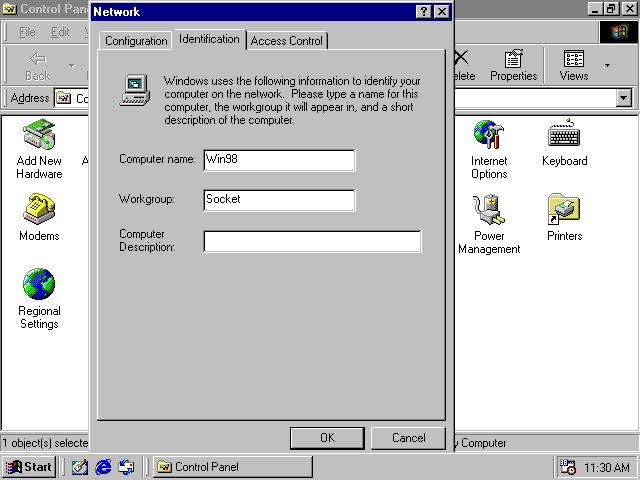The image size is (640, 480).
Task: Launch Internet Explorer from quick launch
Action: pyautogui.click(x=103, y=467)
